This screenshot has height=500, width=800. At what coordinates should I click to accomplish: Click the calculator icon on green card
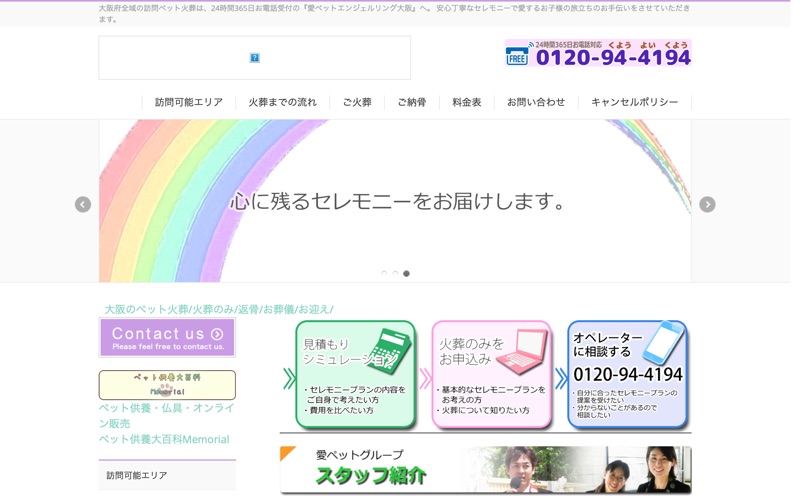(390, 351)
